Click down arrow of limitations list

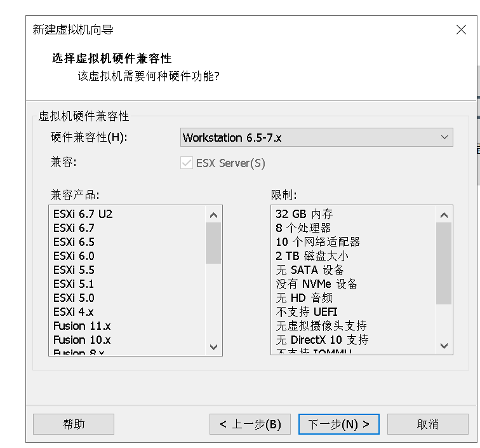444,346
